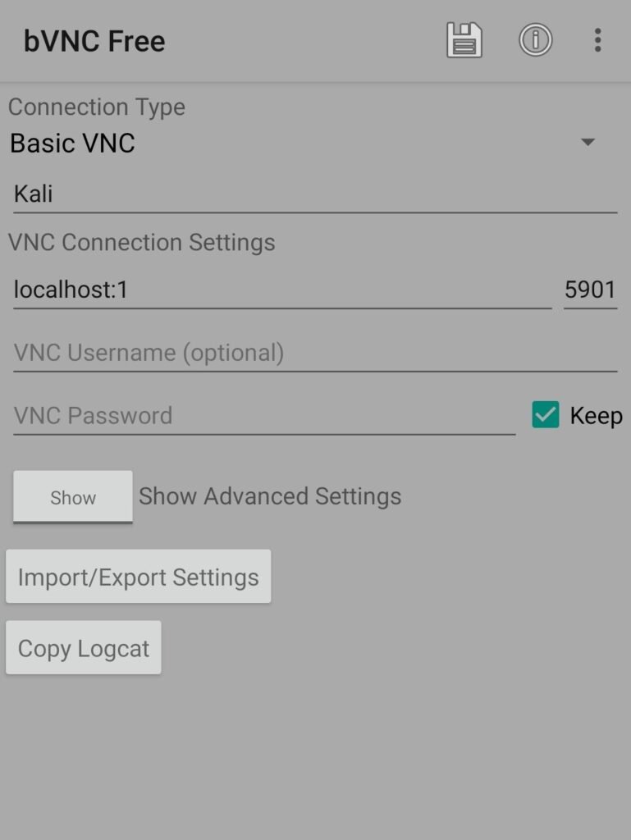Screen dimensions: 631x840
Task: Expand the Connection Type dropdown arrow
Action: pos(588,142)
